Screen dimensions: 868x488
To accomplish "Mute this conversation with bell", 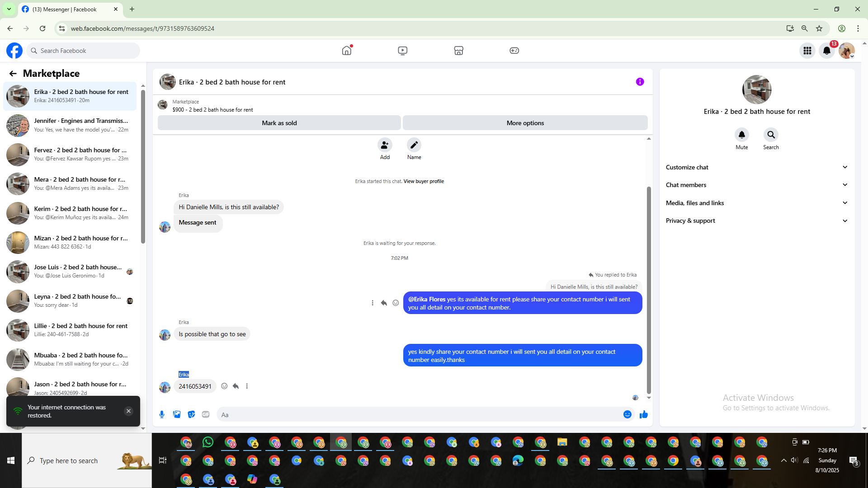I will 741,135.
